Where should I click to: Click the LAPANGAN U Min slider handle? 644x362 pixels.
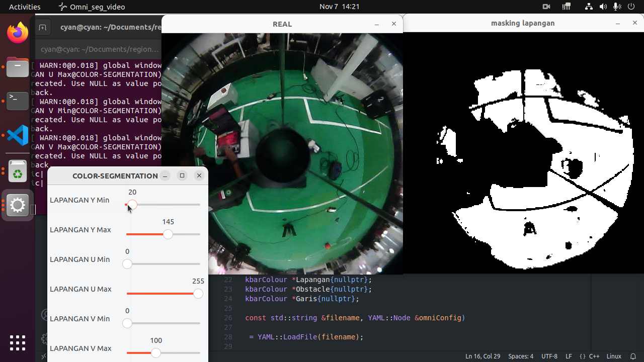[x=127, y=264]
